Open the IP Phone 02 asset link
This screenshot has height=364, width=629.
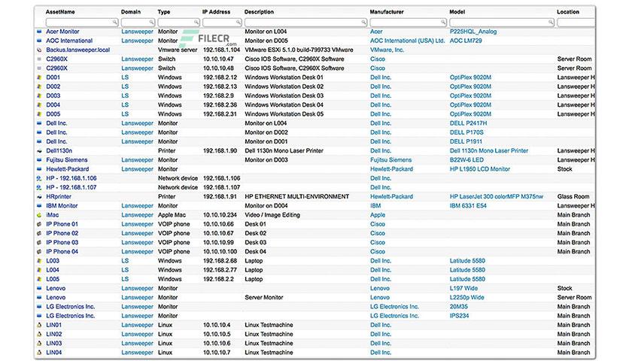(62, 233)
